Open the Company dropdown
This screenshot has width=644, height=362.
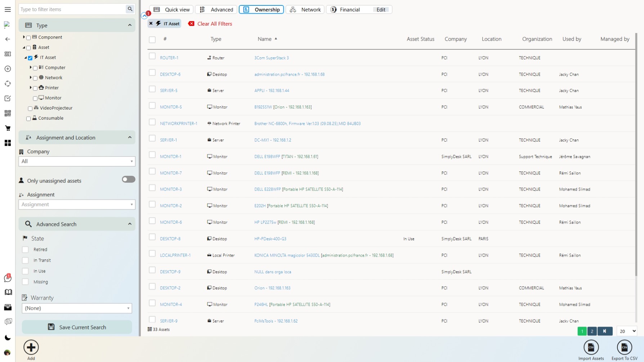click(x=77, y=161)
